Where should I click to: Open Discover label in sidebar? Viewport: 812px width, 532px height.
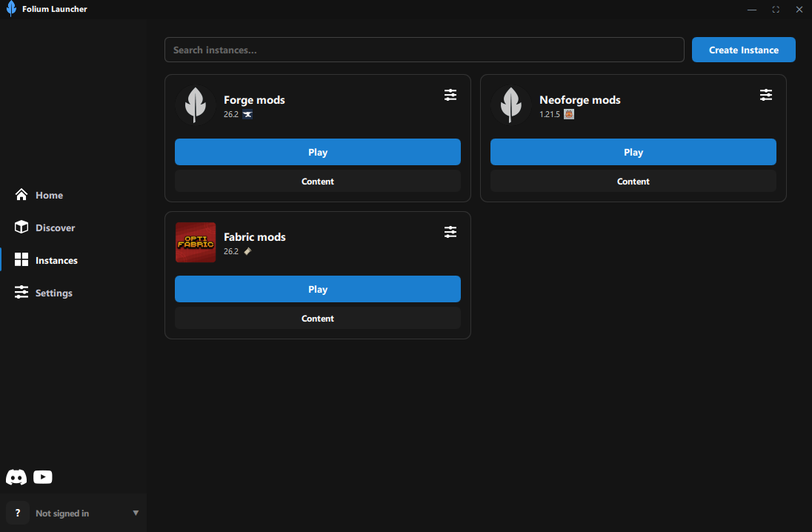click(56, 228)
